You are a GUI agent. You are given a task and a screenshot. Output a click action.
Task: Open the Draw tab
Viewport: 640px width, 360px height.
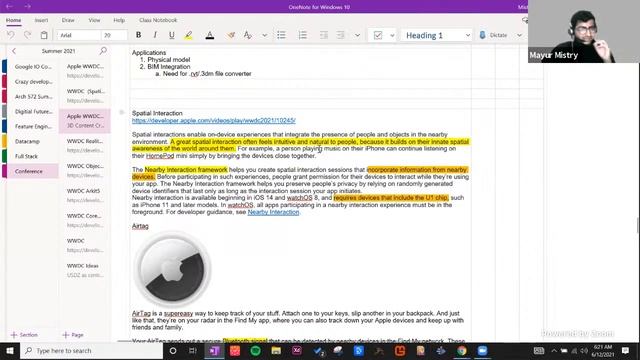[x=68, y=20]
